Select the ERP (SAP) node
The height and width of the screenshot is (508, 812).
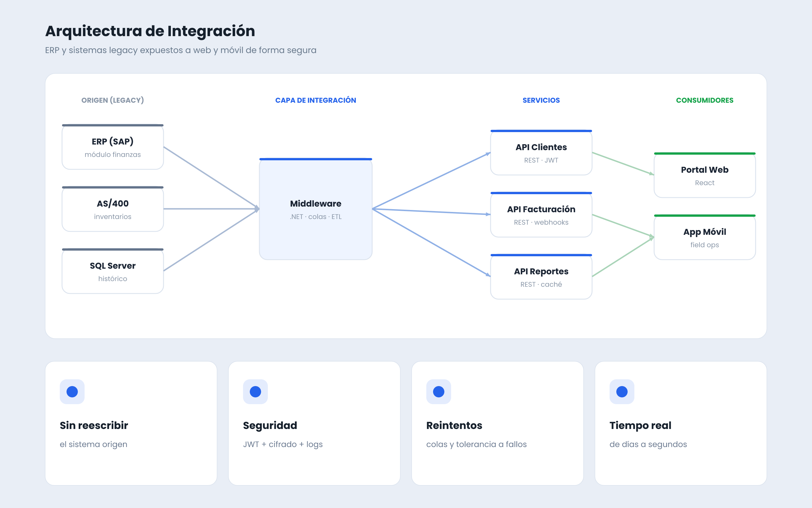click(113, 147)
